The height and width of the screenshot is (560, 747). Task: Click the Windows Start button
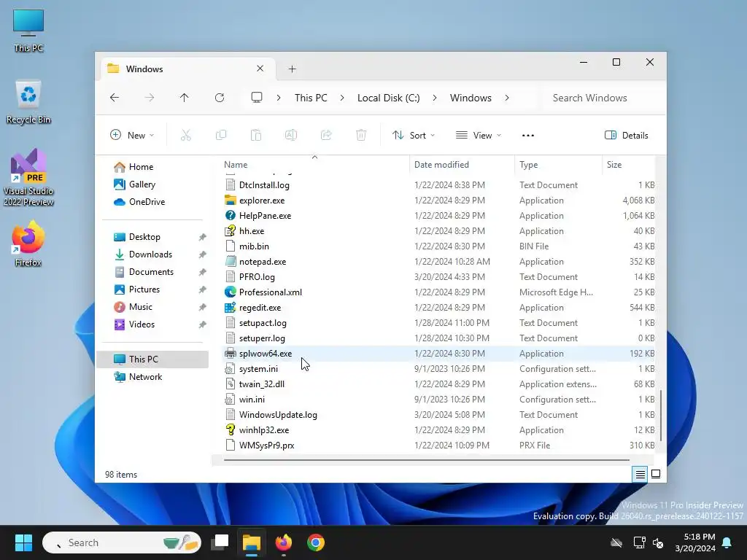tap(23, 542)
